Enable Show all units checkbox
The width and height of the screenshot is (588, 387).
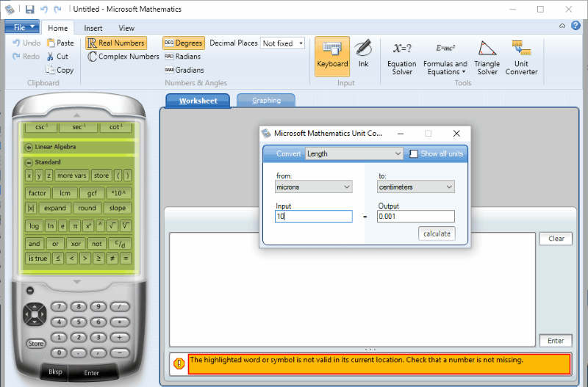[x=414, y=154]
